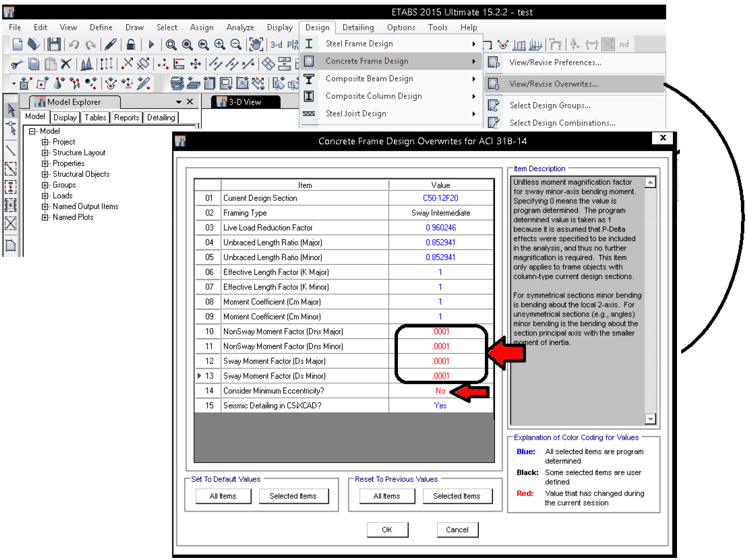Expand the Structure Layout tree node
Image resolution: width=747 pixels, height=560 pixels.
coord(45,153)
